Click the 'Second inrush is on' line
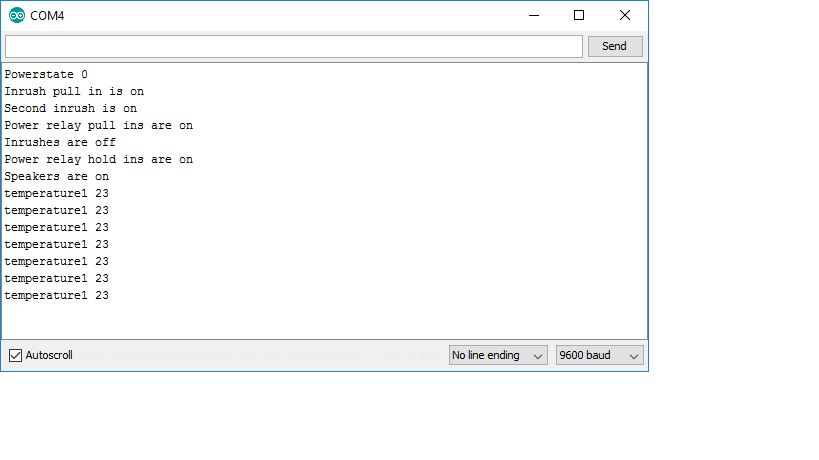 [x=71, y=109]
